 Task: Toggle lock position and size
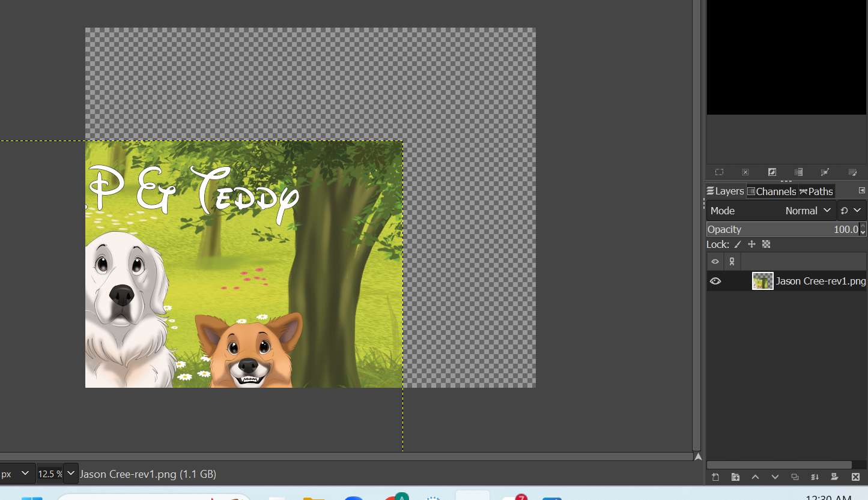coord(751,244)
